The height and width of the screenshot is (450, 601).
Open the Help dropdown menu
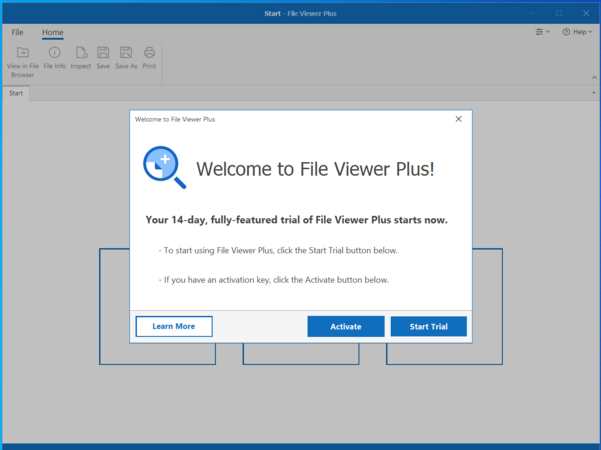coord(577,32)
